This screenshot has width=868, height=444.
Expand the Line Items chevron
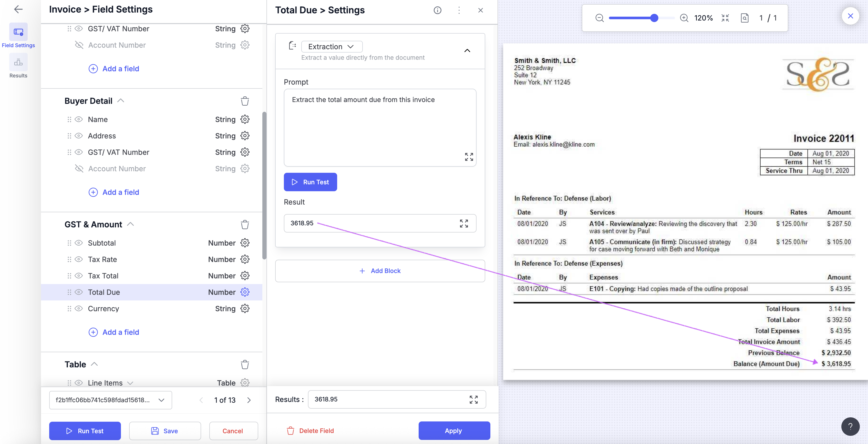[130, 383]
